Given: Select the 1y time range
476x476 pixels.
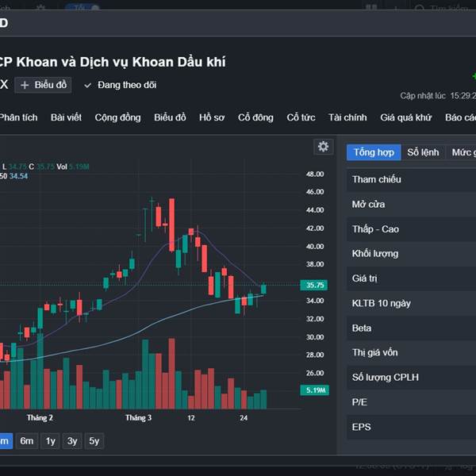Looking at the screenshot, I should coord(50,441).
